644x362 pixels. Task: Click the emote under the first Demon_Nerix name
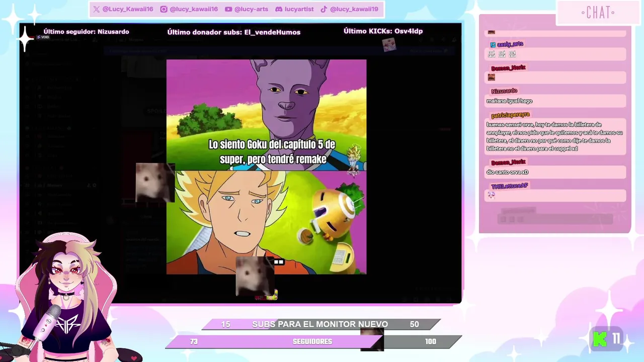coord(492,77)
